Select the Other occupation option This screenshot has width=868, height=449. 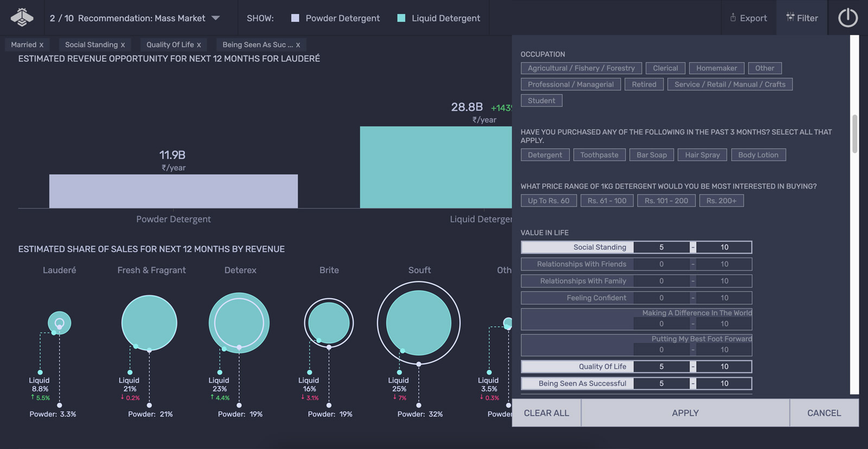pos(764,68)
